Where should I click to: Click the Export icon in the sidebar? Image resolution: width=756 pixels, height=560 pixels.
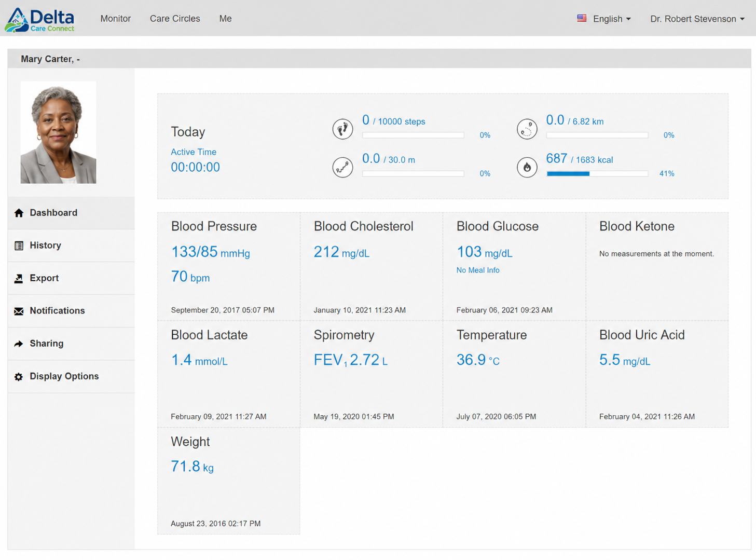click(19, 278)
